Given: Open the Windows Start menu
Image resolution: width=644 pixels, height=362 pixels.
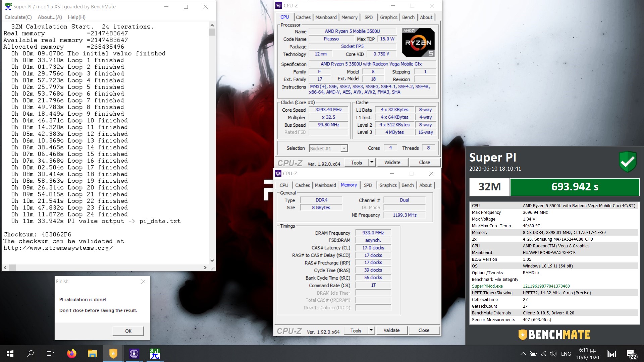Looking at the screenshot, I should click(x=10, y=354).
